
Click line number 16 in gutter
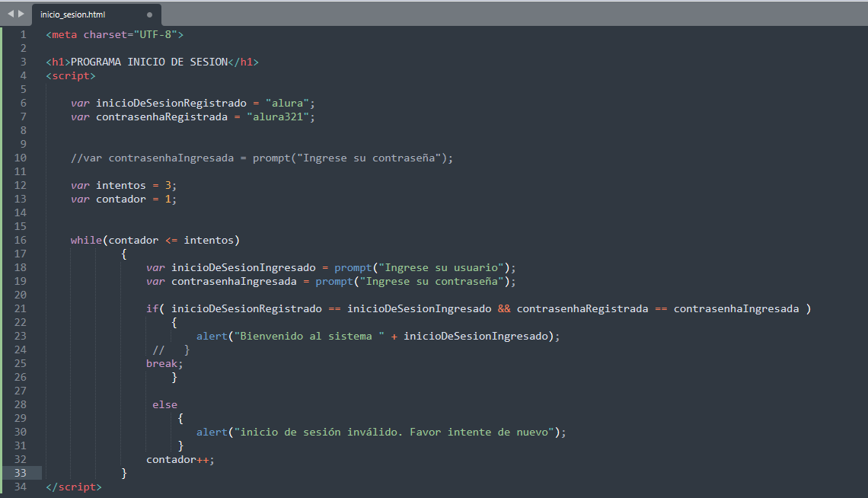(21, 240)
